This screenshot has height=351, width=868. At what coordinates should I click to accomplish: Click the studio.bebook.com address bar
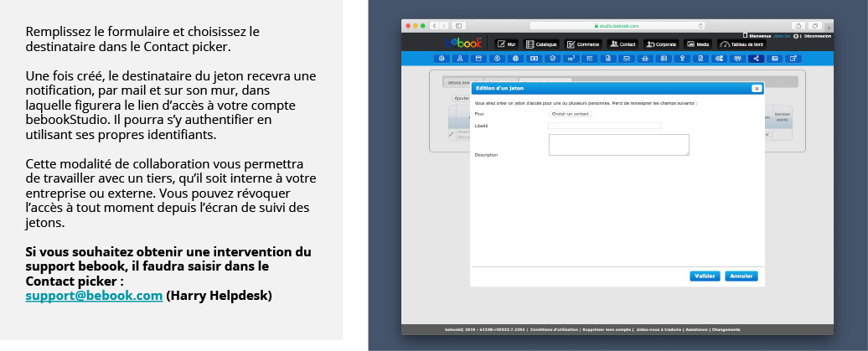pyautogui.click(x=617, y=26)
